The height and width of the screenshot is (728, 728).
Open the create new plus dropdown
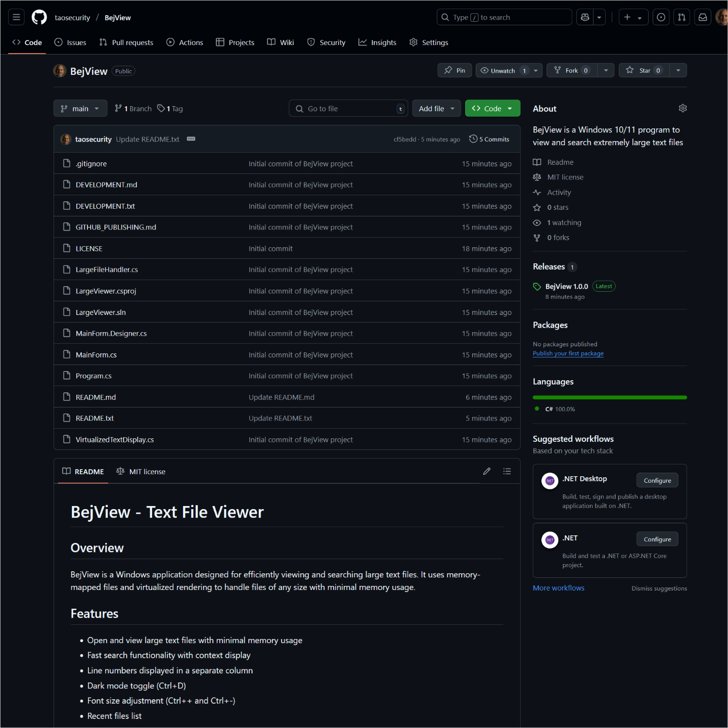pos(633,17)
